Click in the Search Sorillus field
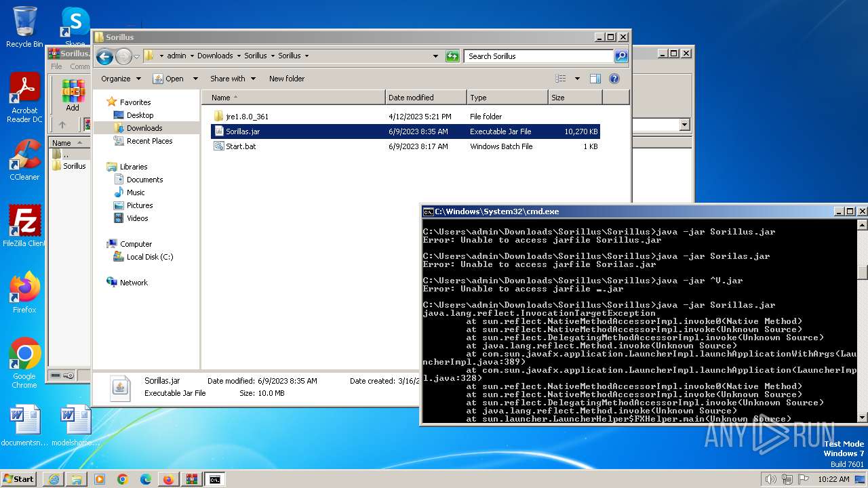Screen dimensions: 868x488 [539, 56]
